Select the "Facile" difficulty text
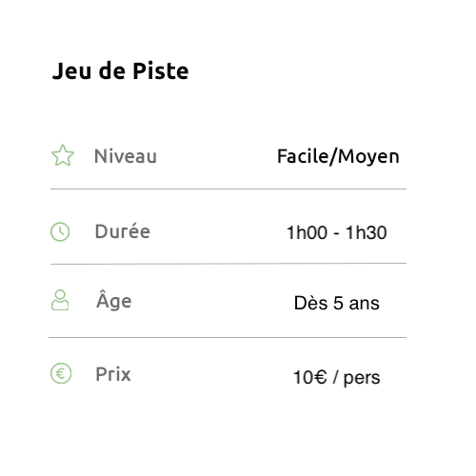Screen dimensions: 476x476 pos(303,156)
